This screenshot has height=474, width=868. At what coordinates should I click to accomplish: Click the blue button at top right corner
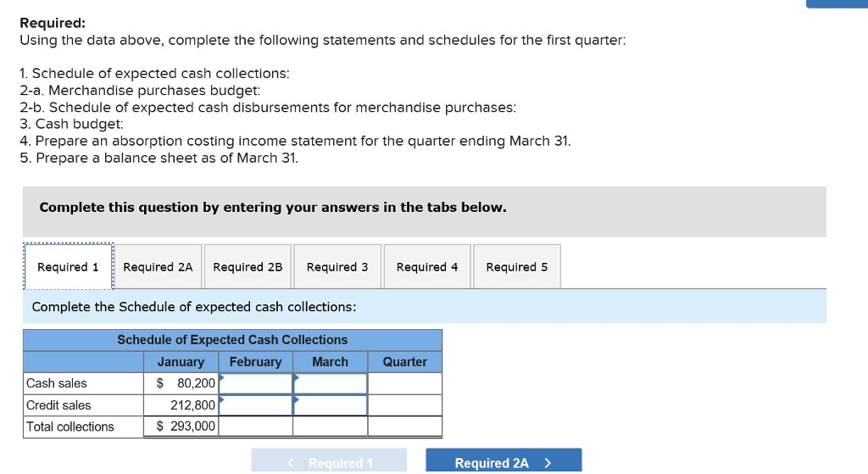837,4
